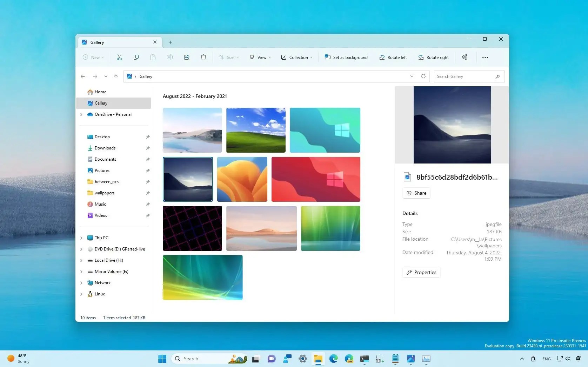Viewport: 588px width, 367px height.
Task: Open the See more toolbar menu
Action: pos(485,57)
